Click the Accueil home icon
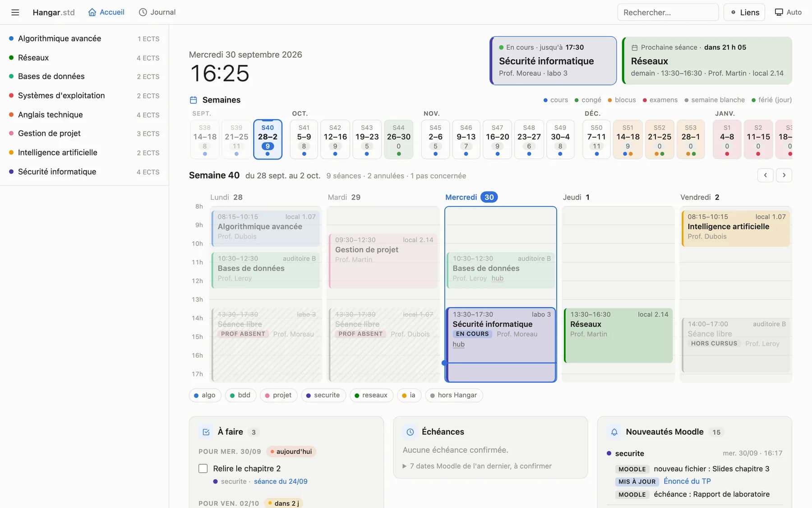The height and width of the screenshot is (508, 812). (x=92, y=12)
